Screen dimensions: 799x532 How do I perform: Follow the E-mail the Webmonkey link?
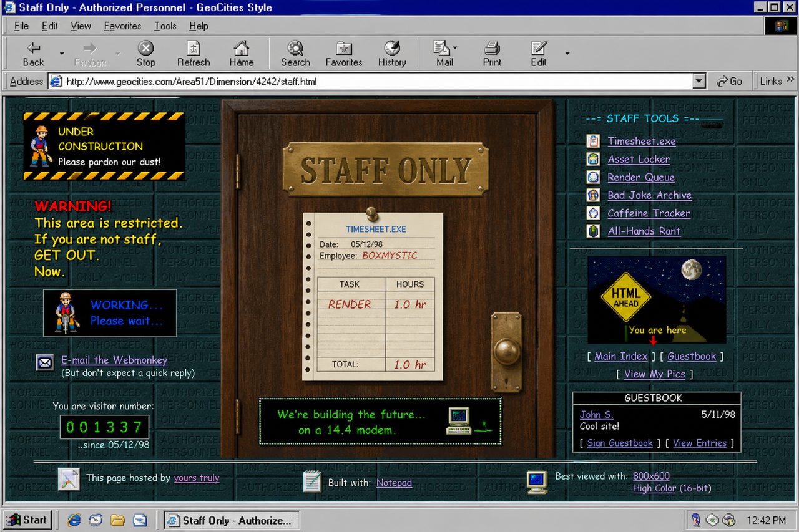tap(114, 360)
